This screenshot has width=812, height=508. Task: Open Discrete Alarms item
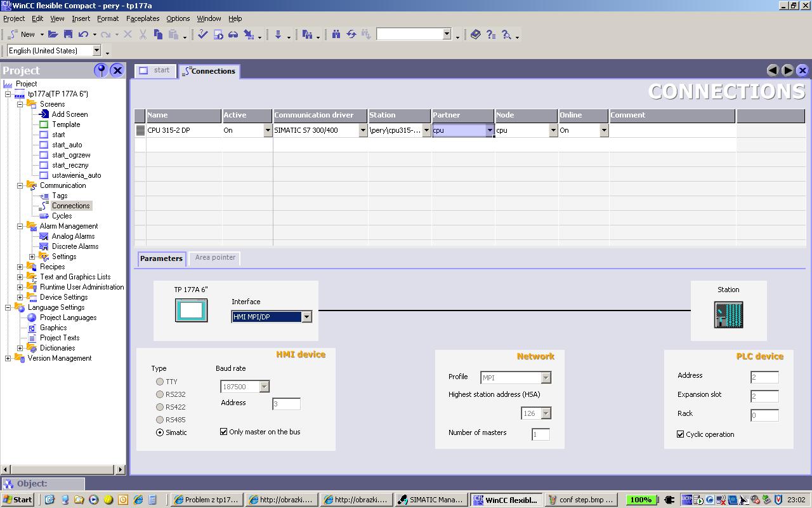(x=75, y=246)
